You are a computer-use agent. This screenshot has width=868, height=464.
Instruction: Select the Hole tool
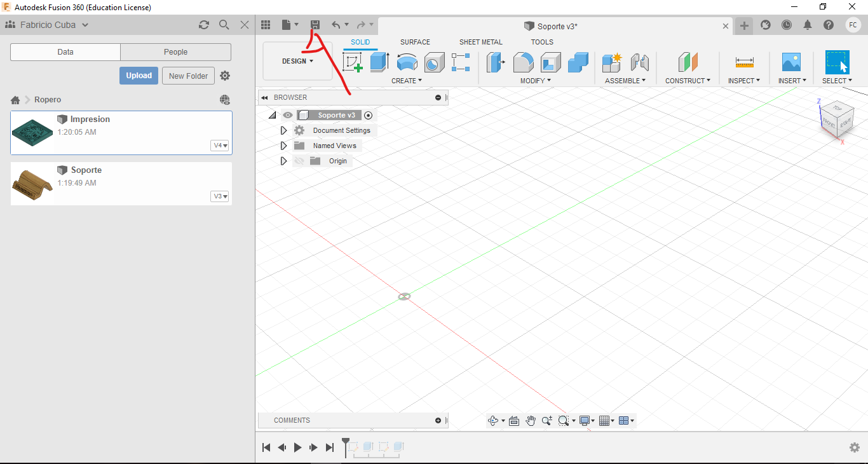tap(434, 62)
